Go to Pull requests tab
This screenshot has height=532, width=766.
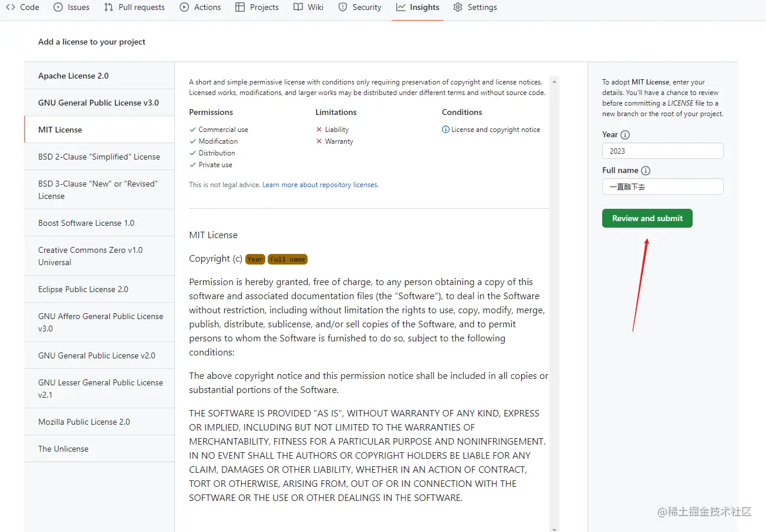pyautogui.click(x=134, y=7)
